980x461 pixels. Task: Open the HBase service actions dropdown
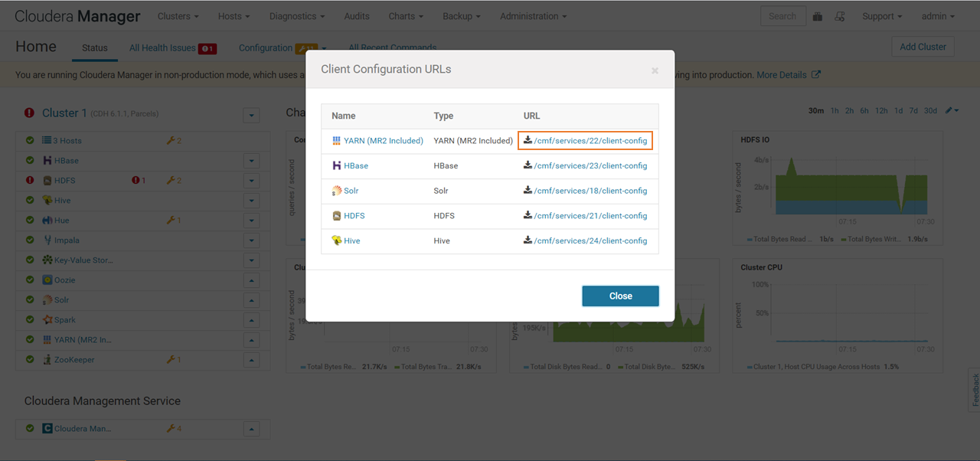(252, 161)
